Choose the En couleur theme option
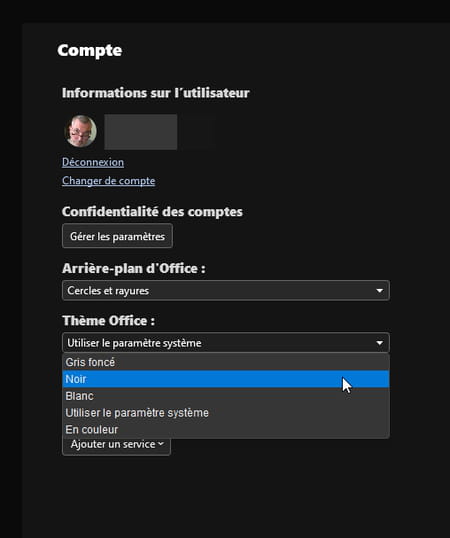 pos(226,430)
